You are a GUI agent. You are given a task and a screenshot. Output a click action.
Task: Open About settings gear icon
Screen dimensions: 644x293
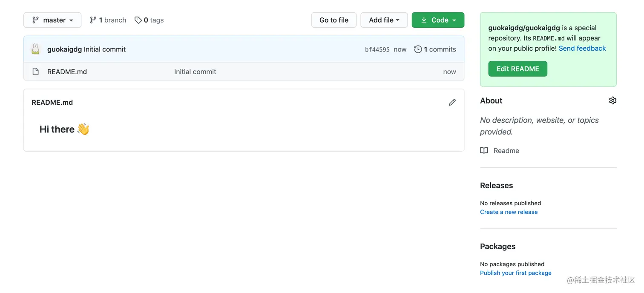[x=612, y=101]
